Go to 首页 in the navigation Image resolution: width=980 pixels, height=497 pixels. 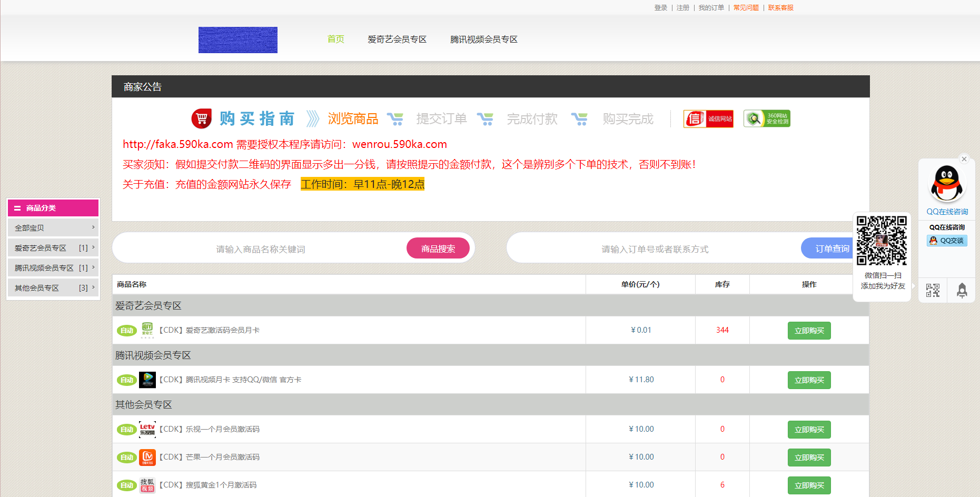click(x=335, y=39)
